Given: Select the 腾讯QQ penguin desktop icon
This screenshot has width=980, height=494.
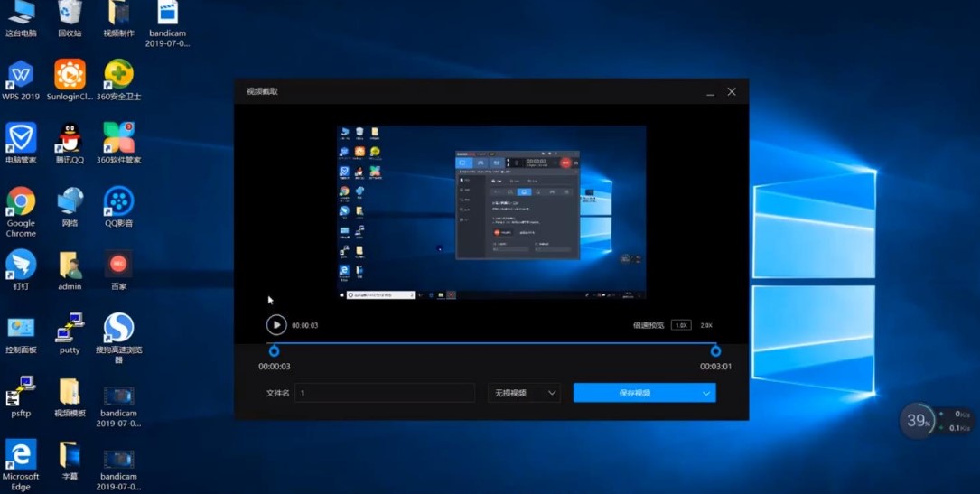Looking at the screenshot, I should 70,139.
